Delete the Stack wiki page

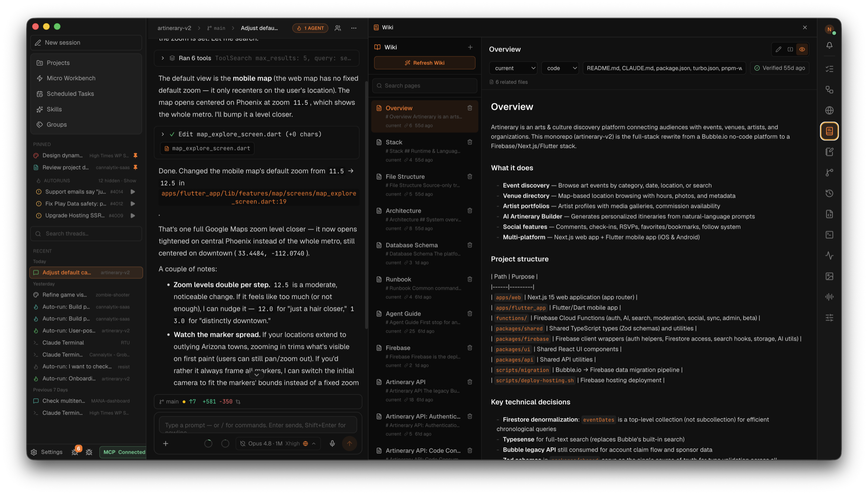point(470,142)
